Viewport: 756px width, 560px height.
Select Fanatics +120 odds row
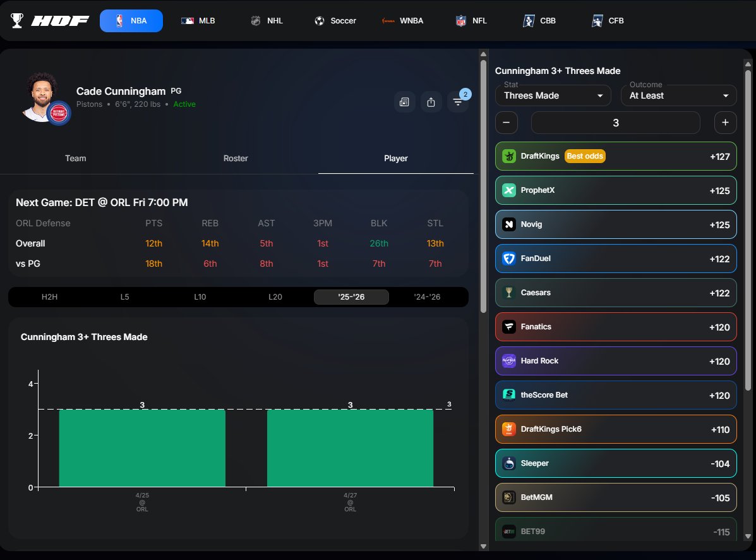pyautogui.click(x=616, y=327)
